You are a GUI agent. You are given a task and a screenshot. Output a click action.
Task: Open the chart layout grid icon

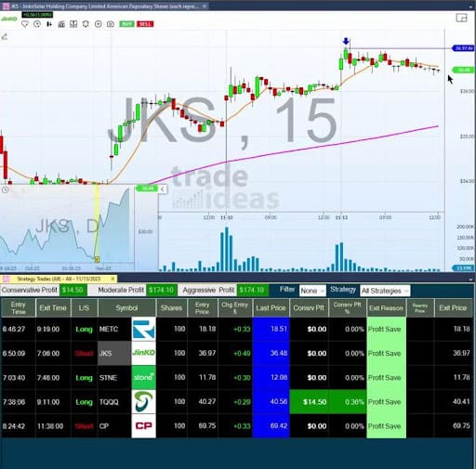coord(73,24)
